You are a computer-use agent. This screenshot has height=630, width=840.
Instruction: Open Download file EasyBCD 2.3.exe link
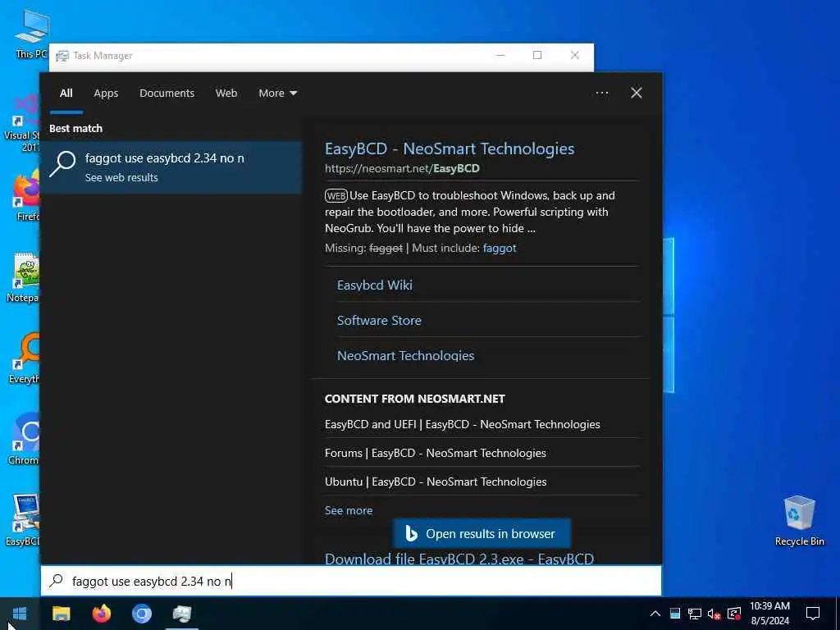(x=459, y=558)
